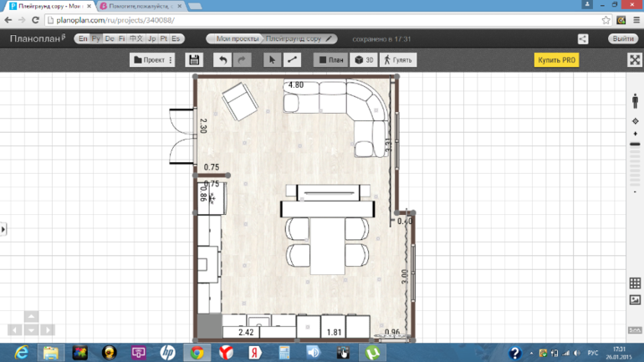The width and height of the screenshot is (644, 362).
Task: Click the human figure scale icon
Action: 635,100
